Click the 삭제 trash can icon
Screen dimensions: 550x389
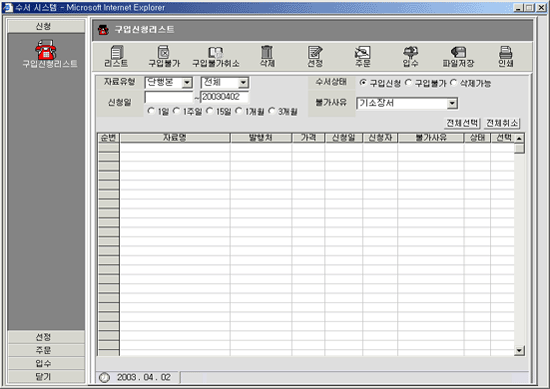(267, 56)
